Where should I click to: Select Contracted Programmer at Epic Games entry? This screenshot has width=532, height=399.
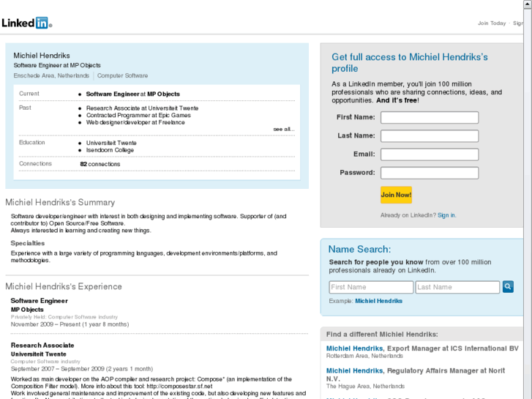[138, 116]
